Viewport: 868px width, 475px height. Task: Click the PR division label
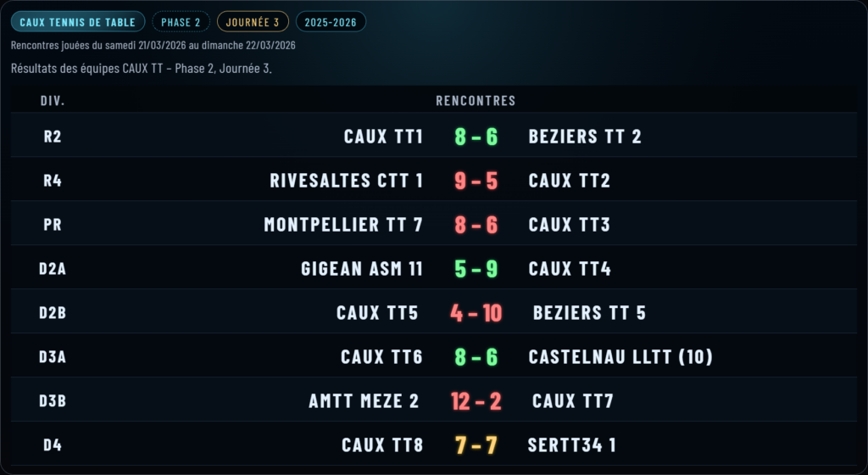pos(53,225)
